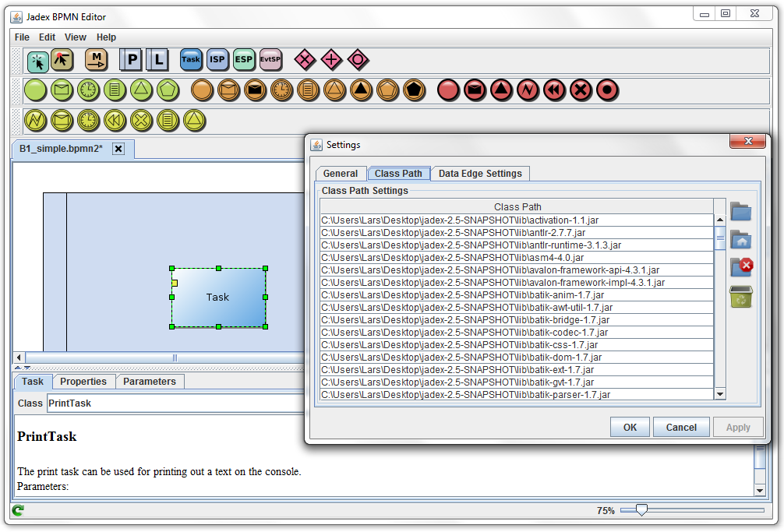The width and height of the screenshot is (784, 532).
Task: Select the EvtSP event subprocess tool
Action: tap(270, 60)
